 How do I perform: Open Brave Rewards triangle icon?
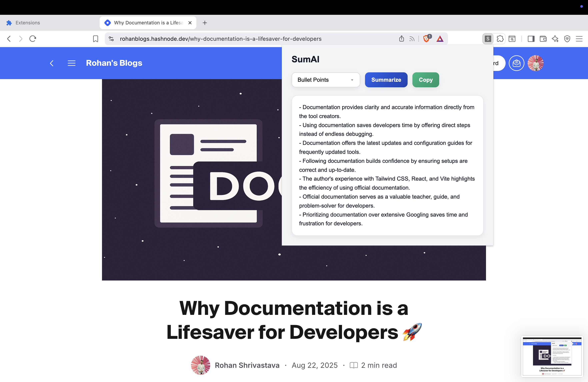click(x=440, y=39)
